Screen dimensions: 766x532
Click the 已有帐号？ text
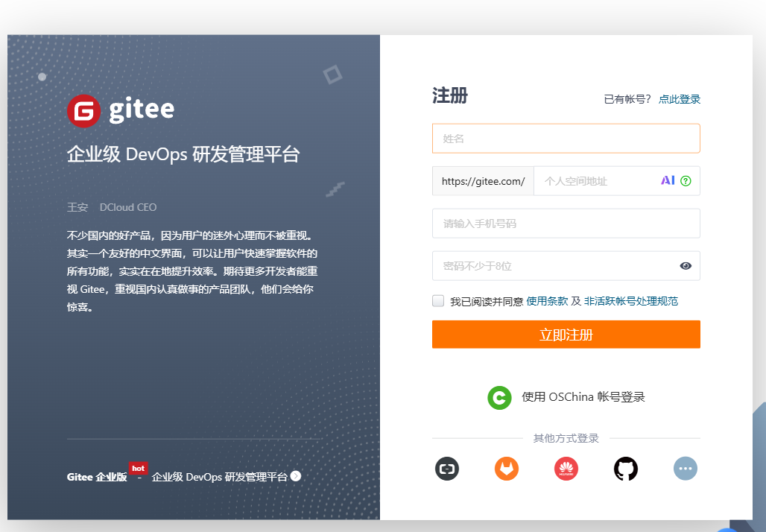tap(627, 99)
